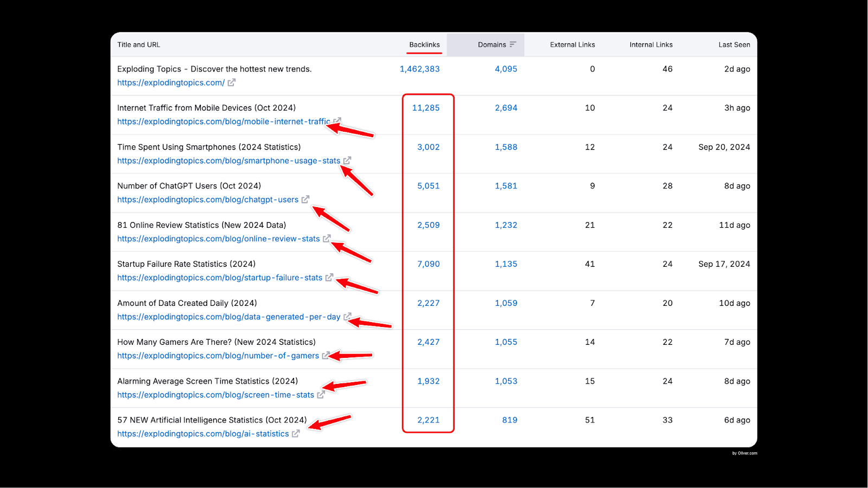This screenshot has height=488, width=868.
Task: Open the 1,932 backlinks count
Action: click(429, 381)
